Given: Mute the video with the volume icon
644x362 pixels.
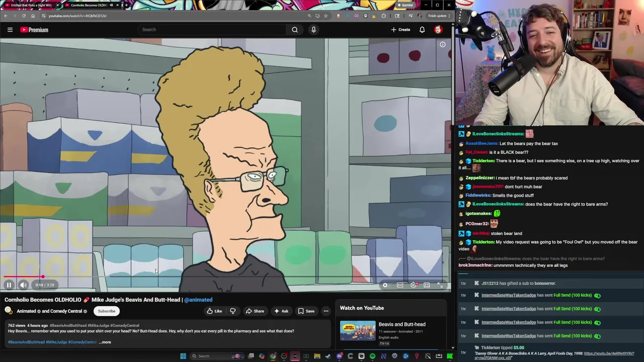Looking at the screenshot, I should pyautogui.click(x=23, y=285).
